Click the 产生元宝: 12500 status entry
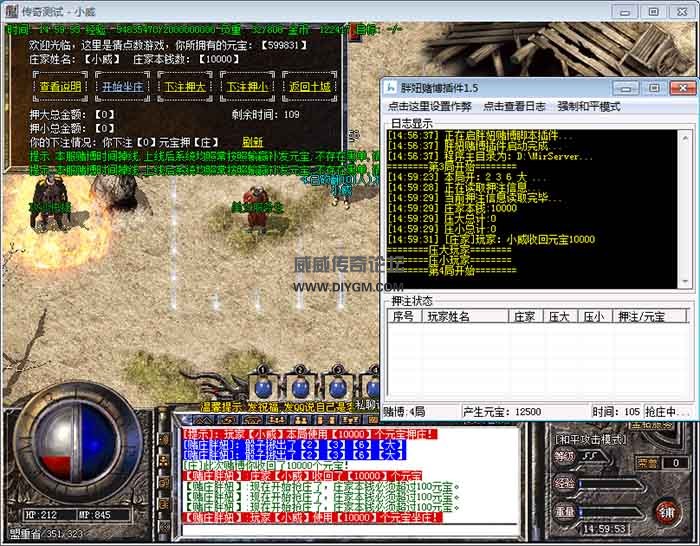 coord(502,412)
